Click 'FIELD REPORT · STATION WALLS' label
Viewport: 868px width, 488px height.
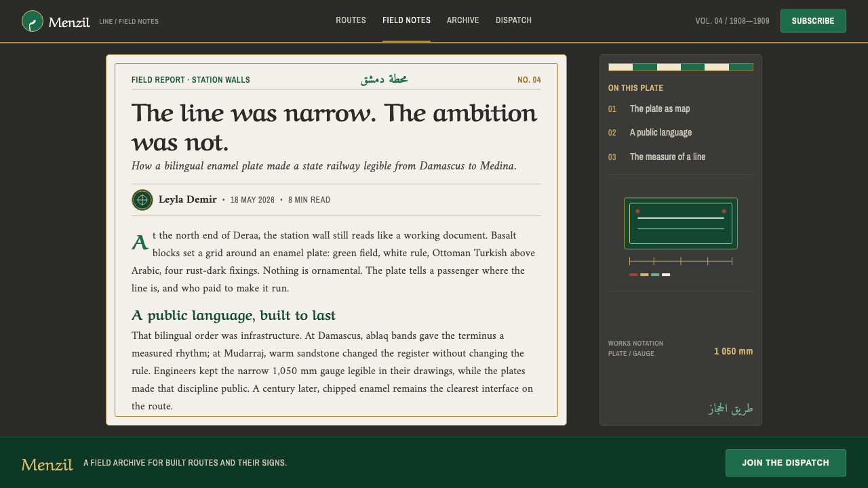[x=191, y=80]
